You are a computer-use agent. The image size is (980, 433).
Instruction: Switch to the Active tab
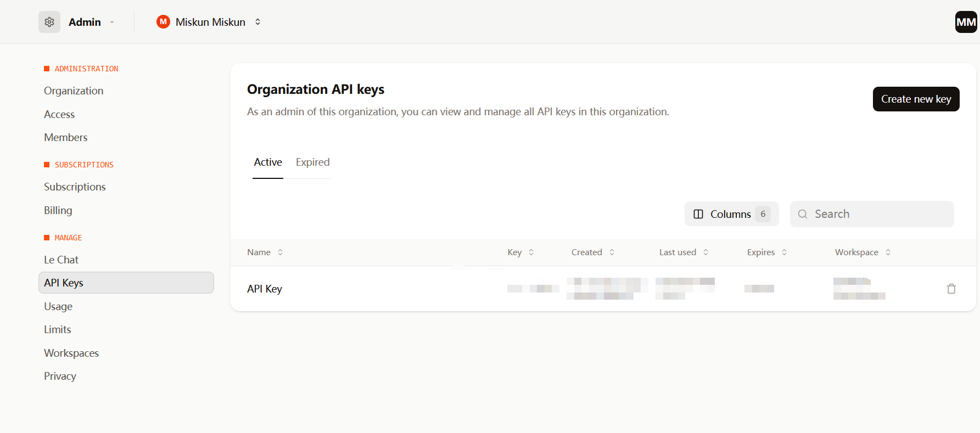[268, 162]
